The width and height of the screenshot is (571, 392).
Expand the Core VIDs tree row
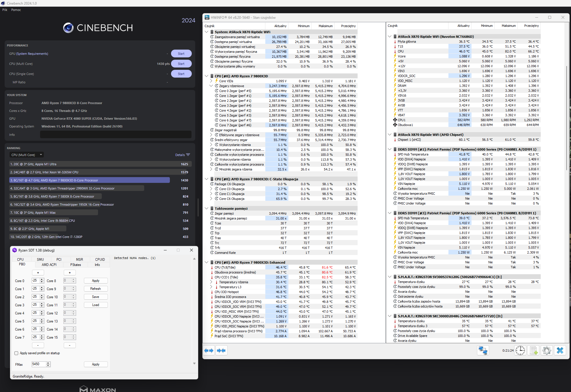tap(211, 81)
